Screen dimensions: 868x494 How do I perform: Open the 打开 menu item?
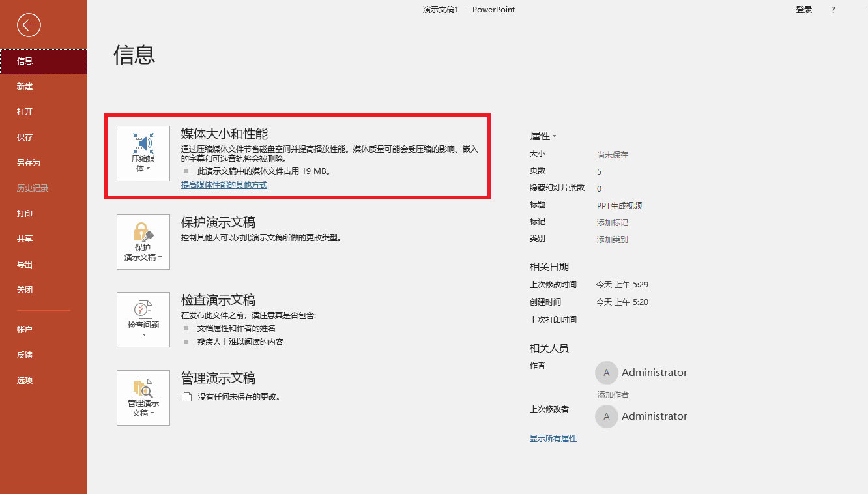(x=44, y=112)
